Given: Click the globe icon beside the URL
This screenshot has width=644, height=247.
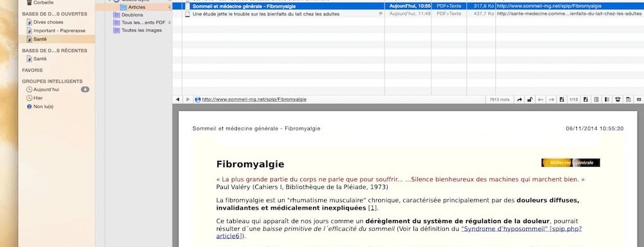Looking at the screenshot, I should (198, 99).
